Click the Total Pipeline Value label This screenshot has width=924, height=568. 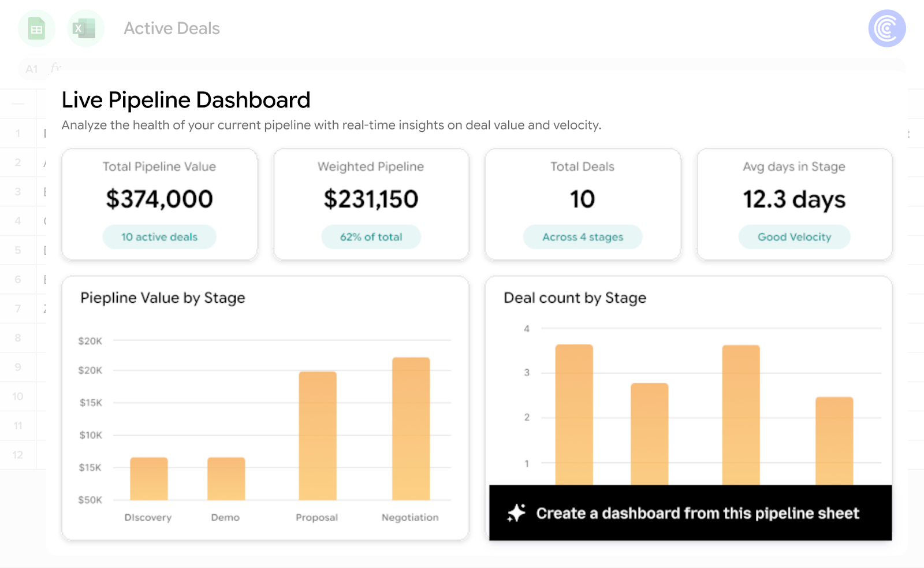[159, 166]
